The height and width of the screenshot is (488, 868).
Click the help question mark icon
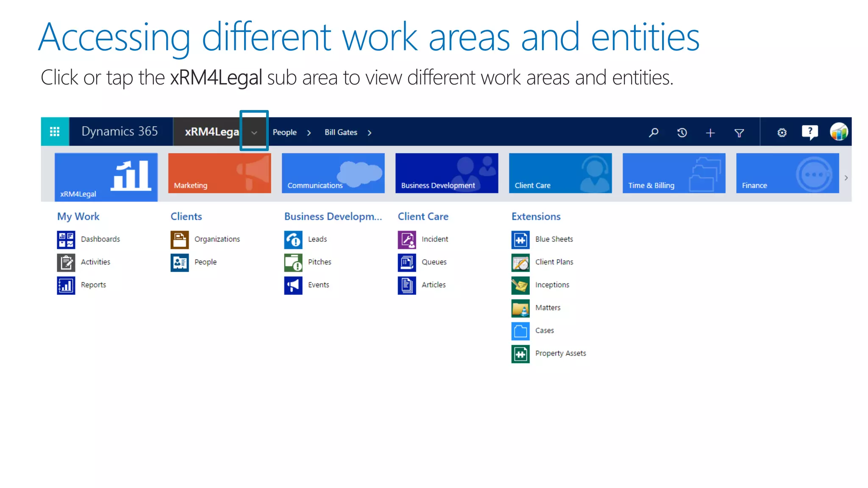click(810, 132)
